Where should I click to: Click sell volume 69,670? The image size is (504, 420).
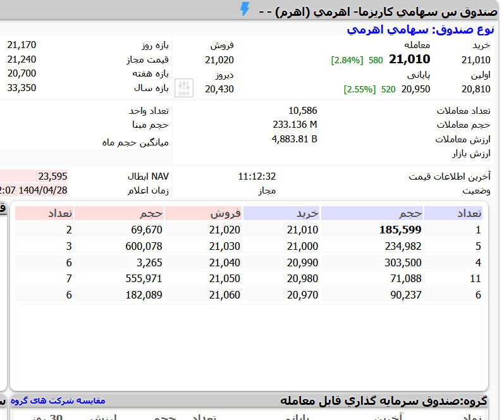[147, 230]
